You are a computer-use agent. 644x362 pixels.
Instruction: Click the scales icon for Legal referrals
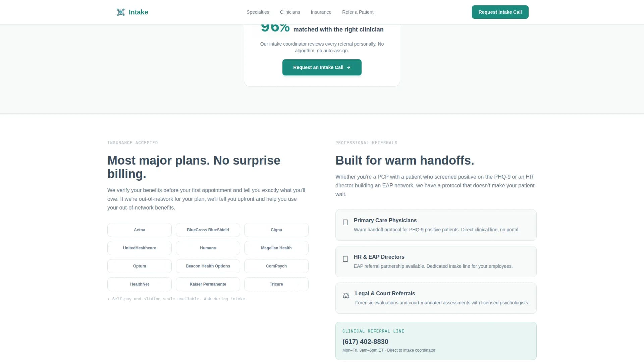346,296
